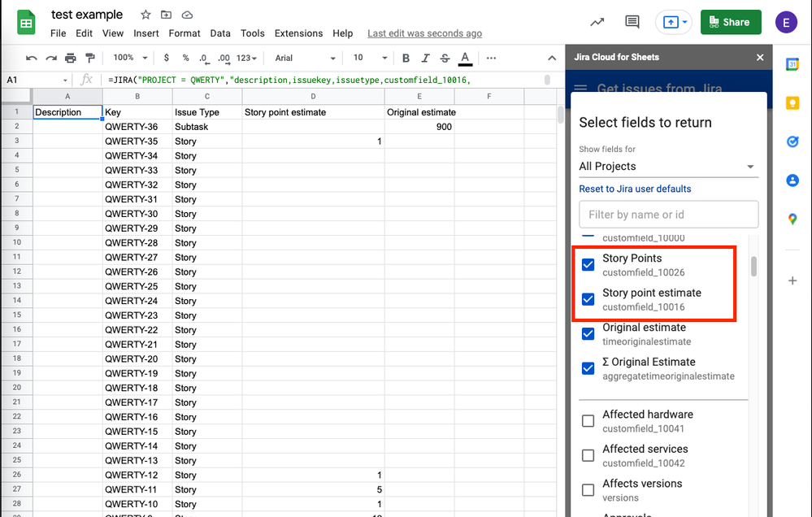The image size is (812, 517).
Task: Open Google Tasks side panel
Action: pyautogui.click(x=792, y=141)
